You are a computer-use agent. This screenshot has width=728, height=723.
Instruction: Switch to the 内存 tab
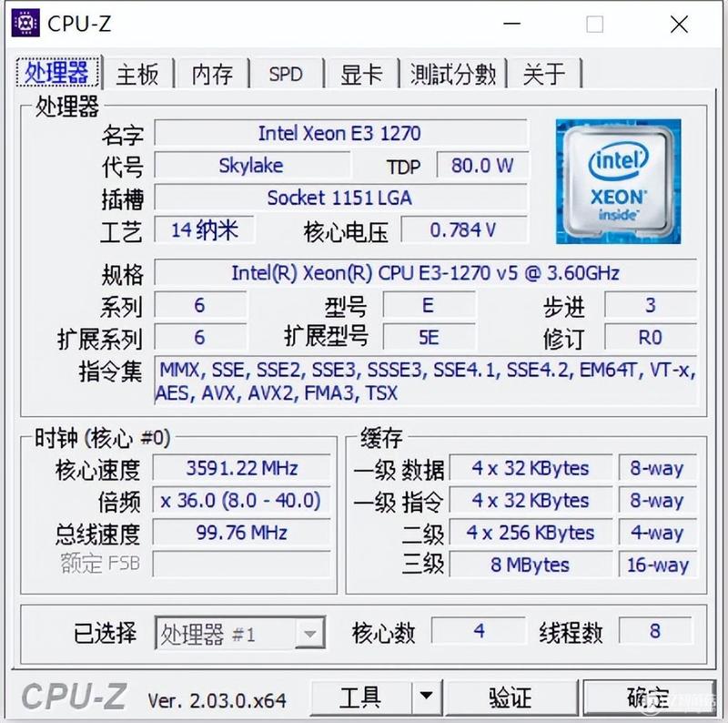click(x=212, y=74)
